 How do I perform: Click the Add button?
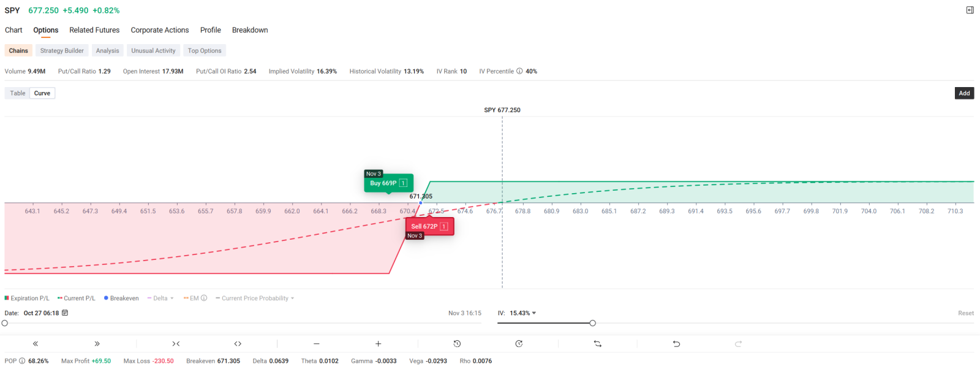[x=964, y=93]
